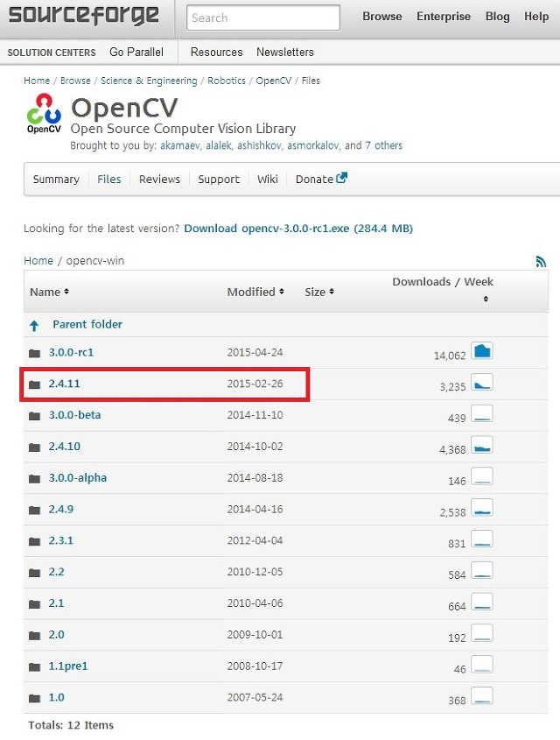560x740 pixels.
Task: Click folder icon beside 2.4.9
Action: (x=34, y=511)
